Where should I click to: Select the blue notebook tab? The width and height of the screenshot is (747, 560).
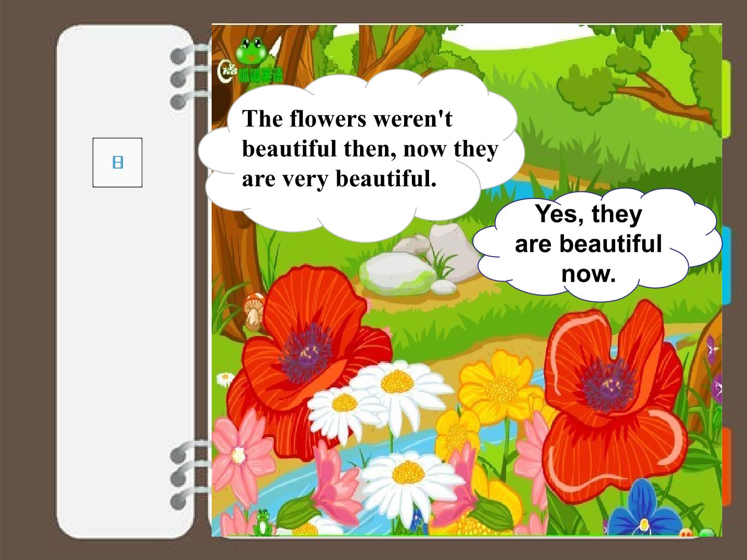[726, 265]
